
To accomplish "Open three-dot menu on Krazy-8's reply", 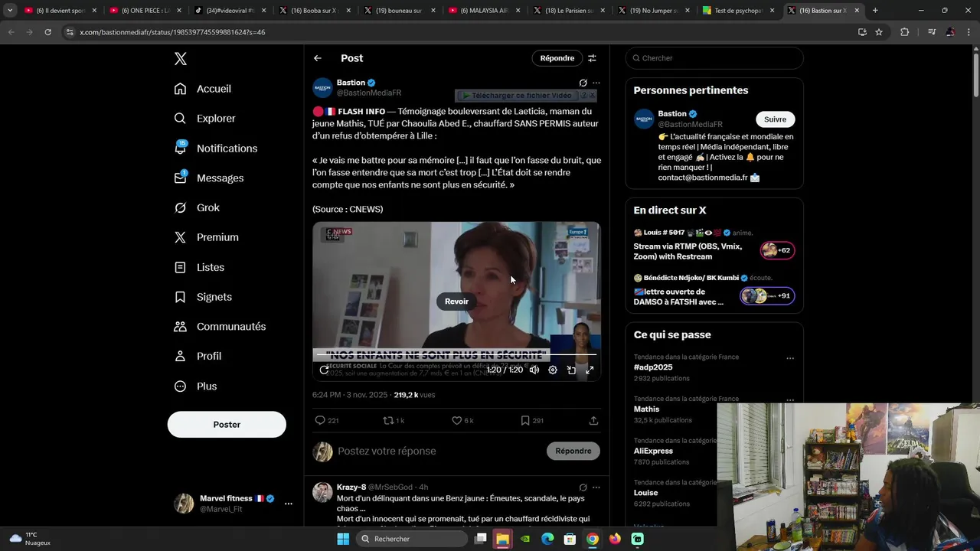I will click(596, 487).
